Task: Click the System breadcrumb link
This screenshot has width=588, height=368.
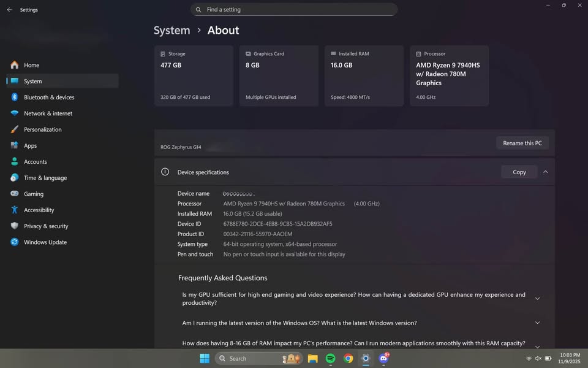Action: pyautogui.click(x=171, y=31)
